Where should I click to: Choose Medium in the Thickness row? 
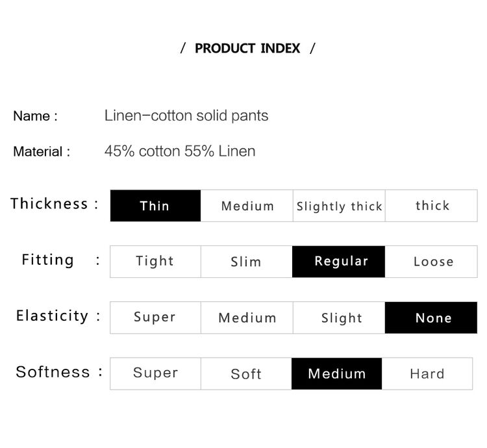[x=247, y=206]
